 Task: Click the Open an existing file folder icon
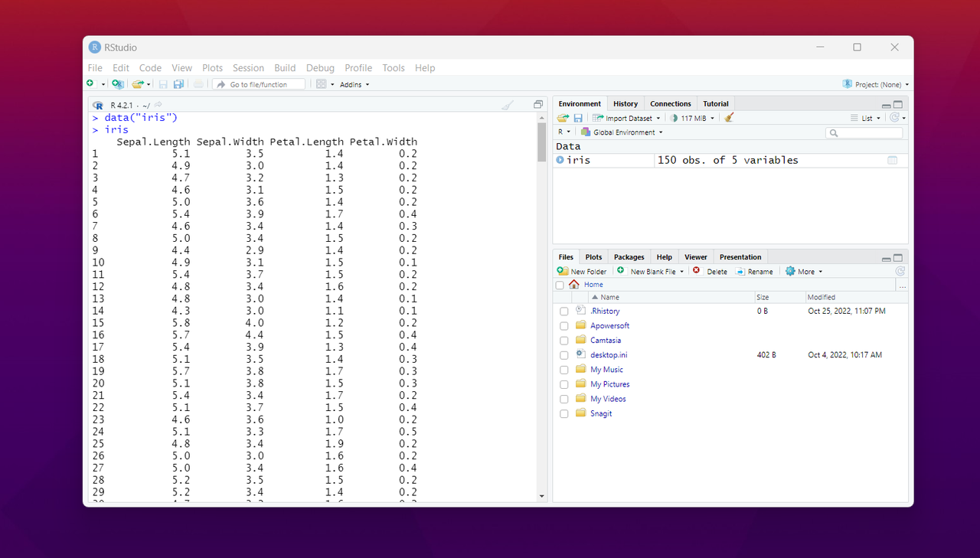[137, 84]
